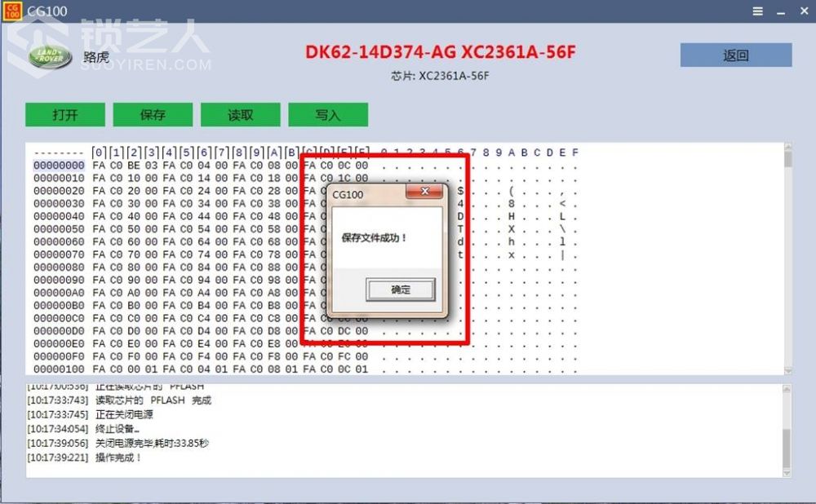Click the green 读取 (read) button

[x=241, y=114]
